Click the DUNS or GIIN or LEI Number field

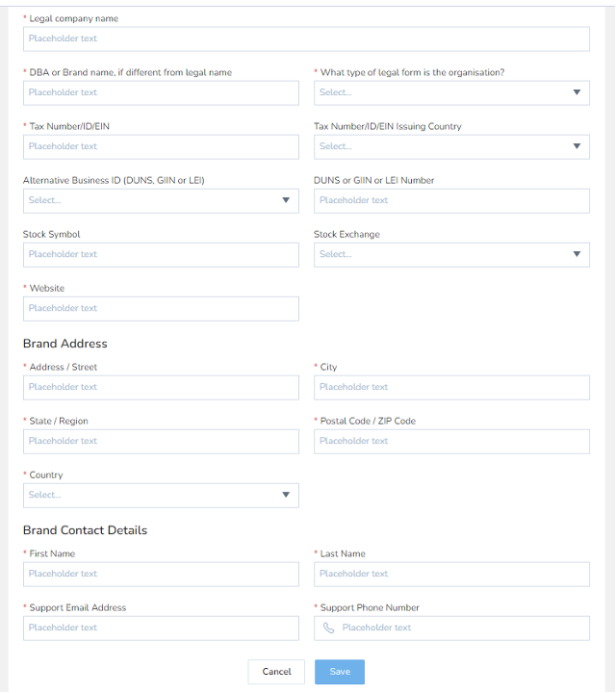point(450,200)
